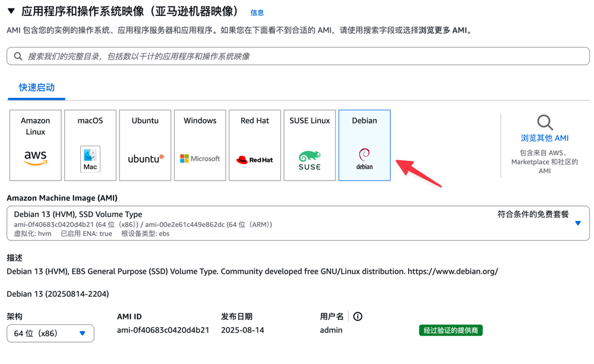The height and width of the screenshot is (364, 594).
Task: Pick the Windows Microsoft tile
Action: point(200,145)
